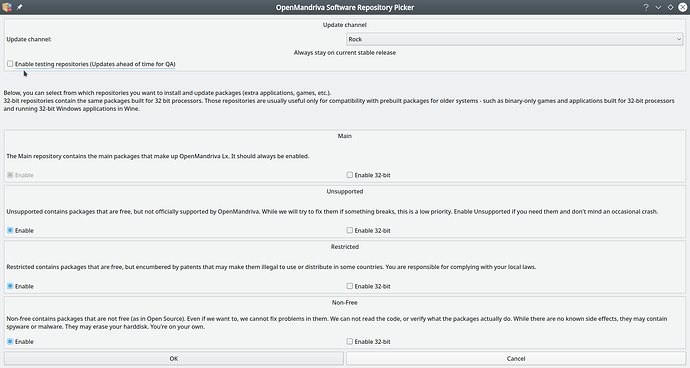This screenshot has height=368, width=690.
Task: Click the dropdown arrow of Update channel
Action: click(679, 39)
